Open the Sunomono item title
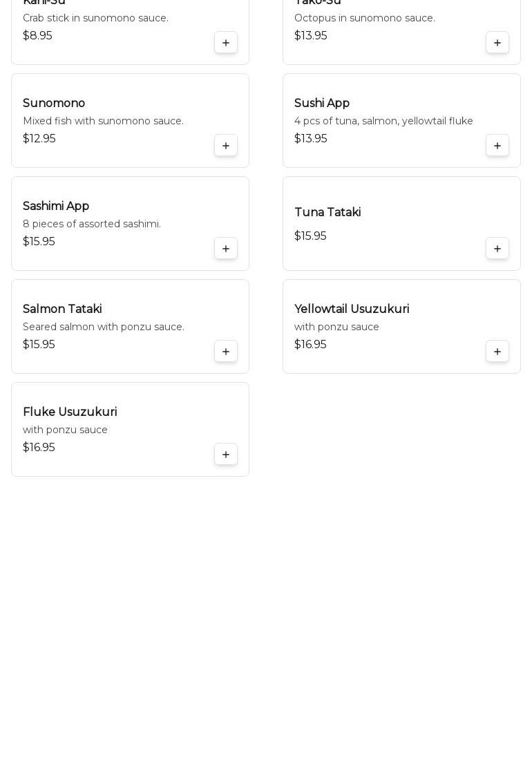532x780 pixels. pos(54,104)
